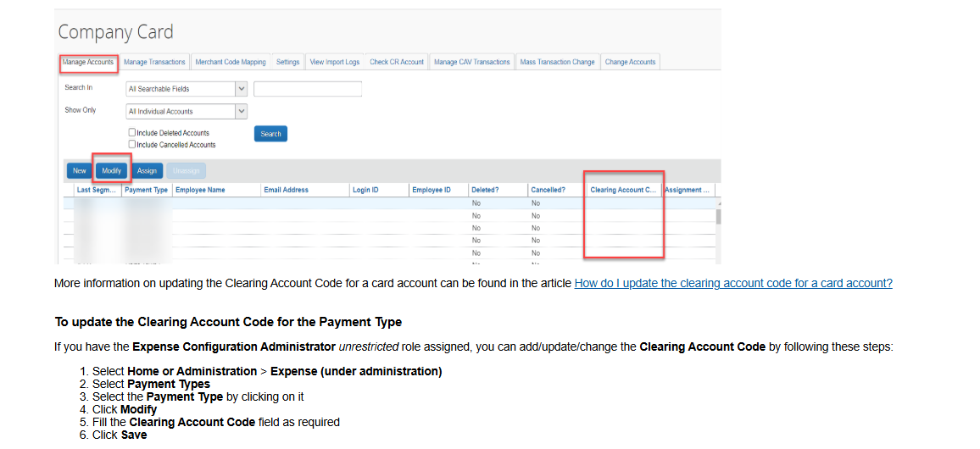Open Check CR Account tab
The image size is (980, 449).
397,62
